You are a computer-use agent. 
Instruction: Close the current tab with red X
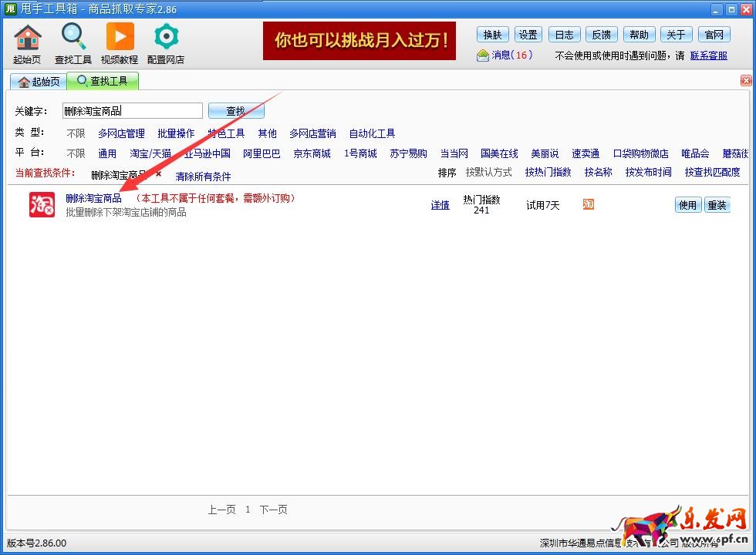746,80
